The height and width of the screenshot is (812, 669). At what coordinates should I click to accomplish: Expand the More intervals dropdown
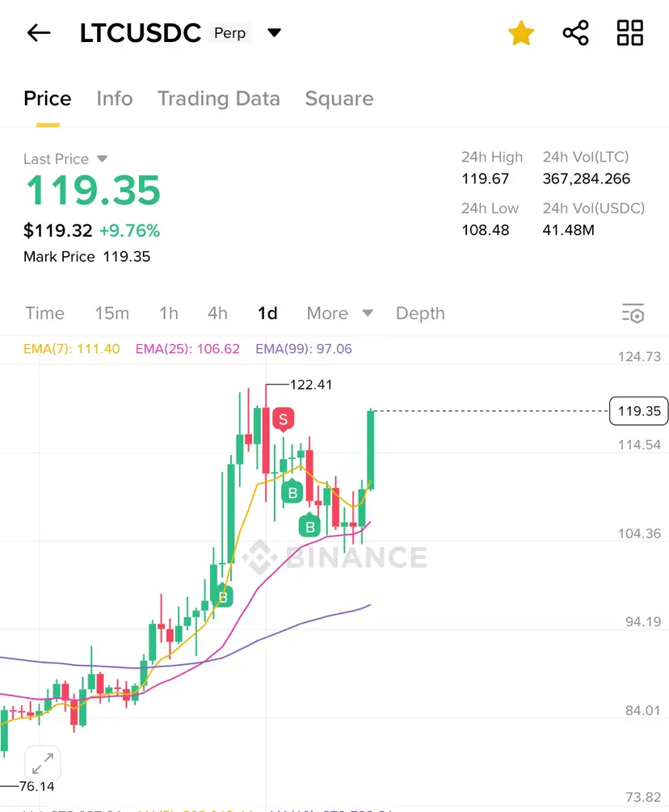click(x=339, y=313)
